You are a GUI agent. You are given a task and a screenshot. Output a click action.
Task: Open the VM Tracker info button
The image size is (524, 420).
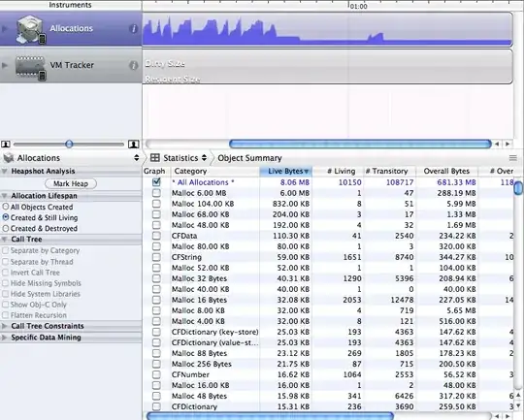[x=133, y=66]
